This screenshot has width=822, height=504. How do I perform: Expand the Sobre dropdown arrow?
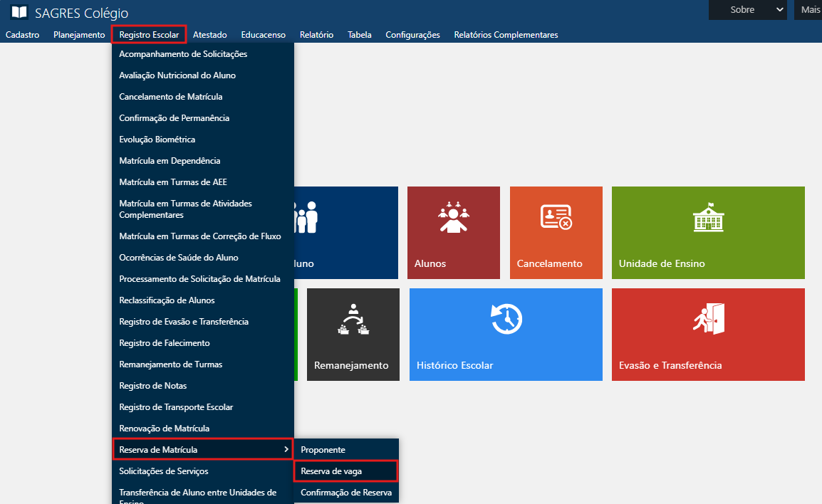(x=779, y=9)
